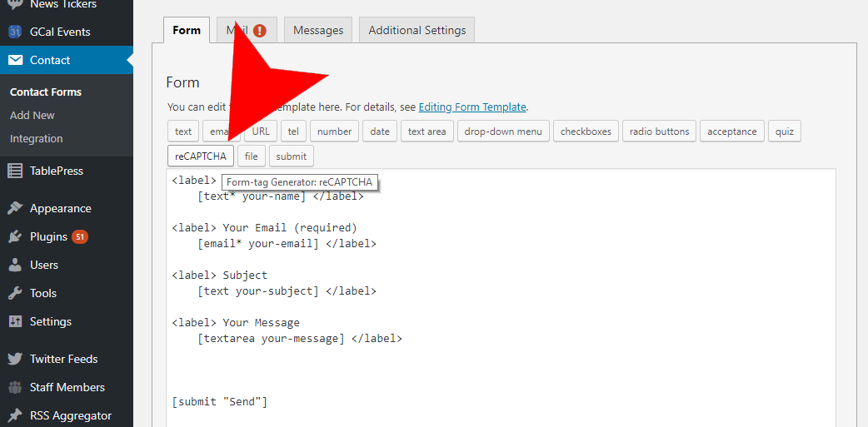Viewport: 868px width, 427px height.
Task: Insert a tel form tag
Action: pos(293,132)
